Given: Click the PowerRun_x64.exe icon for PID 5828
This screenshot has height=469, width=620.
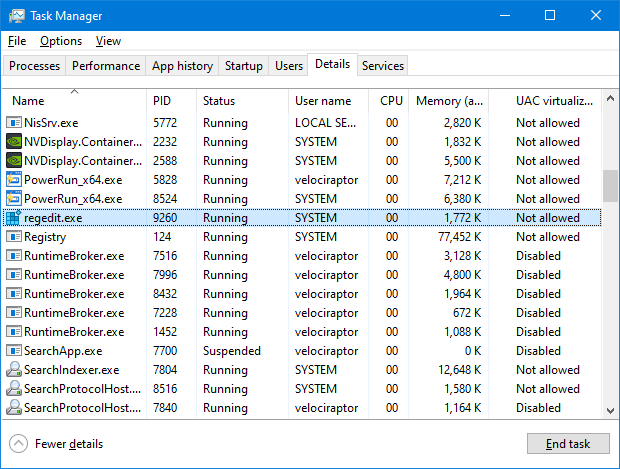Looking at the screenshot, I should [x=14, y=180].
